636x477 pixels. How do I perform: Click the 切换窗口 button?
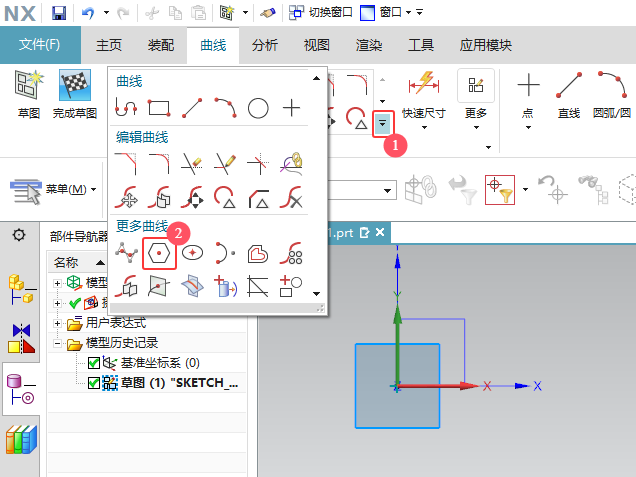(x=320, y=13)
